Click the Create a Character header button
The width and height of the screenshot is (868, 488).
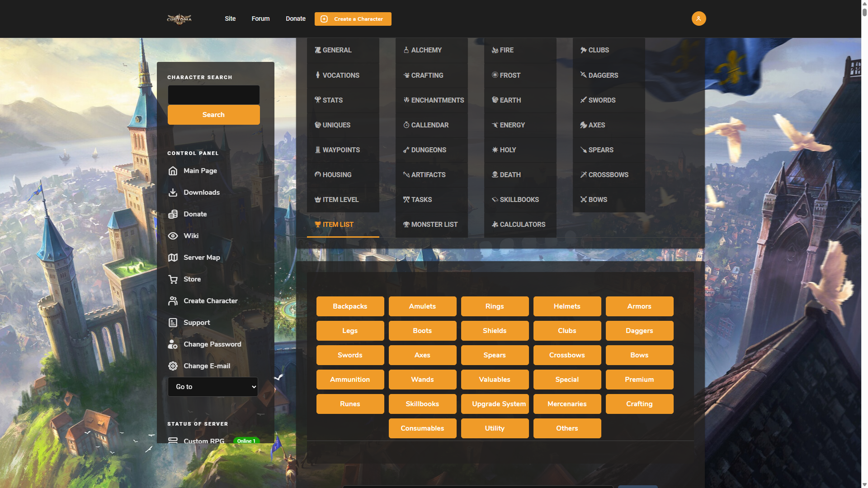pos(353,19)
